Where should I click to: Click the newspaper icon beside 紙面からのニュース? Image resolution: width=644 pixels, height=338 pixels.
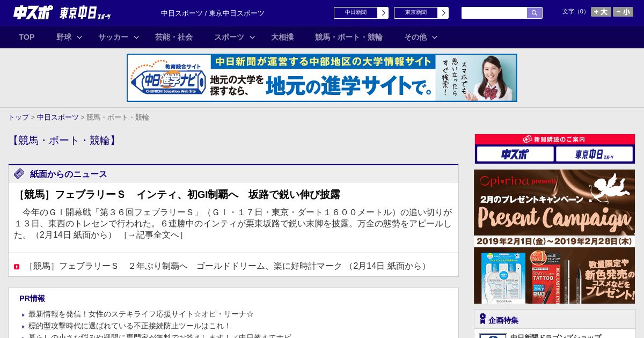[x=19, y=173]
